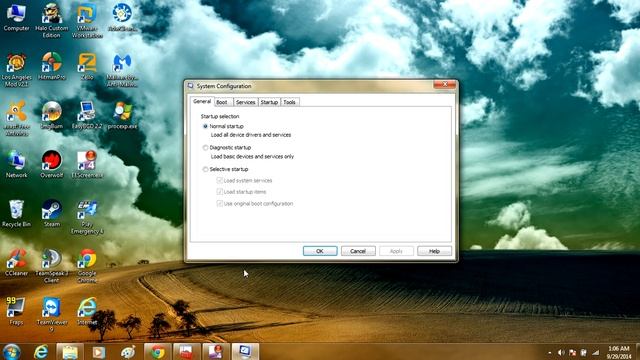The height and width of the screenshot is (360, 640).
Task: Open Internet Explorer desktop shortcut
Action: coord(87,311)
